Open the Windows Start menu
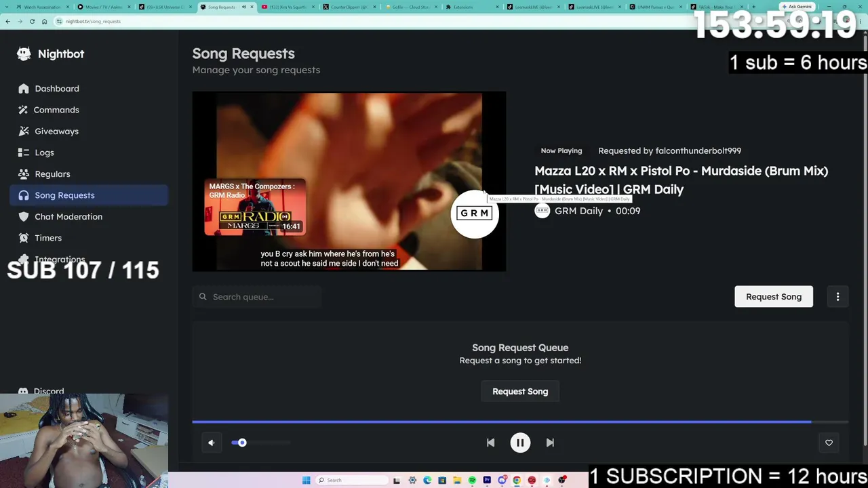This screenshot has width=868, height=488. pyautogui.click(x=307, y=481)
